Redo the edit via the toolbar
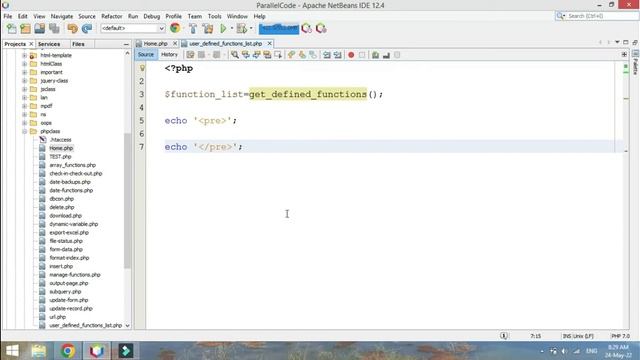Image resolution: width=640 pixels, height=360 pixels. tap(87, 28)
